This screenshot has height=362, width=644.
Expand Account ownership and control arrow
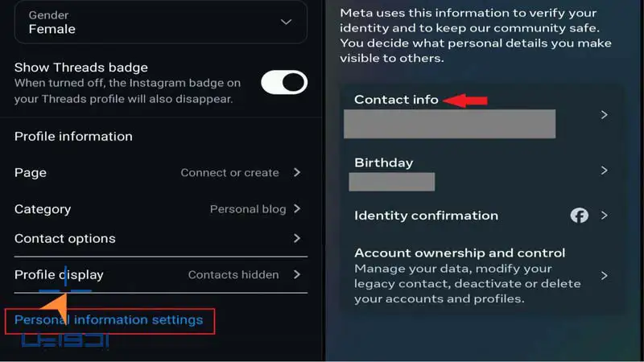604,275
